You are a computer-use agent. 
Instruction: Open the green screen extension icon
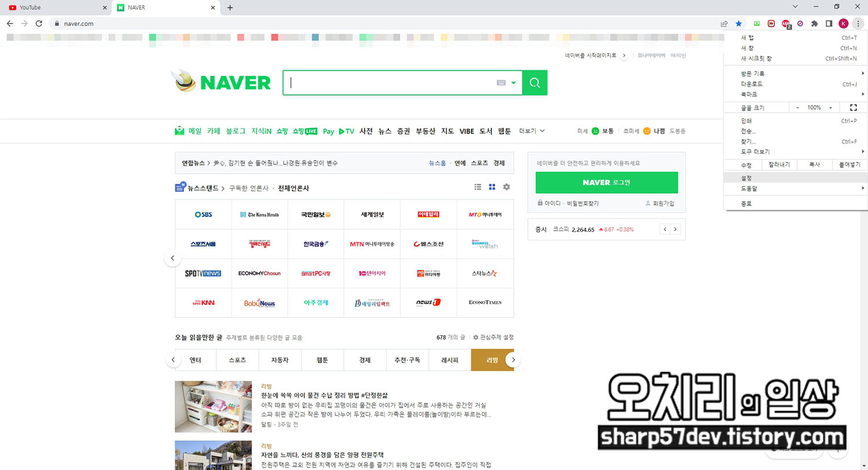coord(756,24)
